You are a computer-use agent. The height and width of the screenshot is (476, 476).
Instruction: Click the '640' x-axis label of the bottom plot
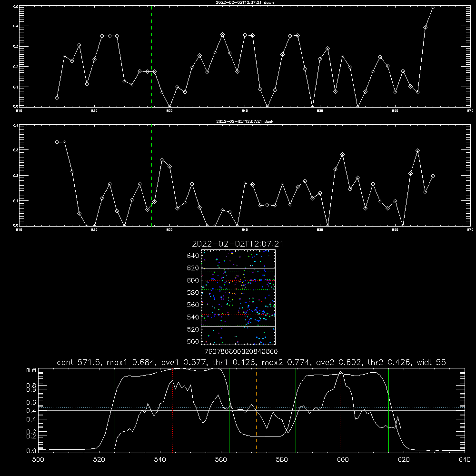465,460
